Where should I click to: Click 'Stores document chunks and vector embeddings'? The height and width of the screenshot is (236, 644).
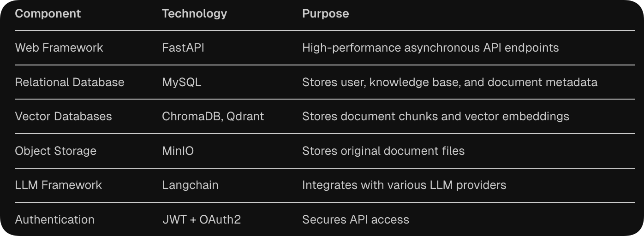coord(435,116)
